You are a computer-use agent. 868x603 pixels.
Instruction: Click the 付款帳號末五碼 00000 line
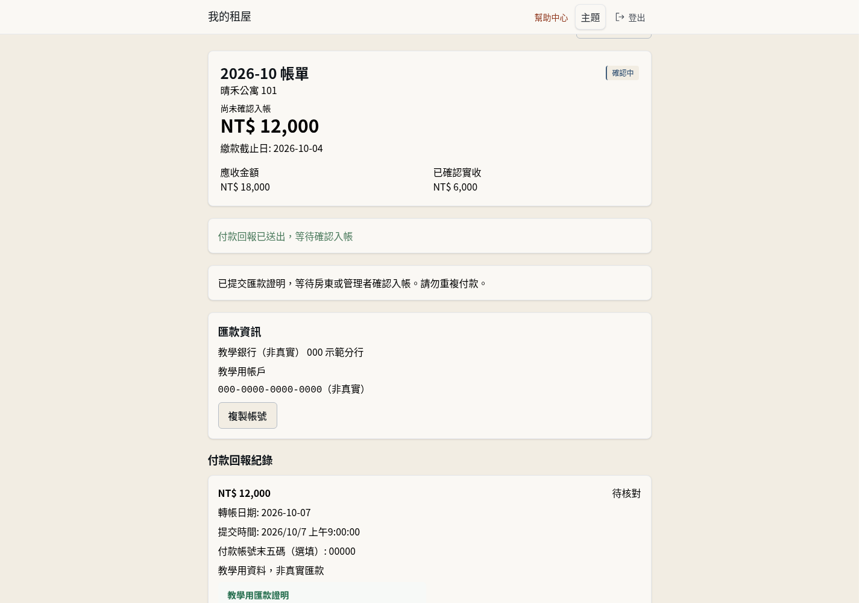[x=287, y=551]
